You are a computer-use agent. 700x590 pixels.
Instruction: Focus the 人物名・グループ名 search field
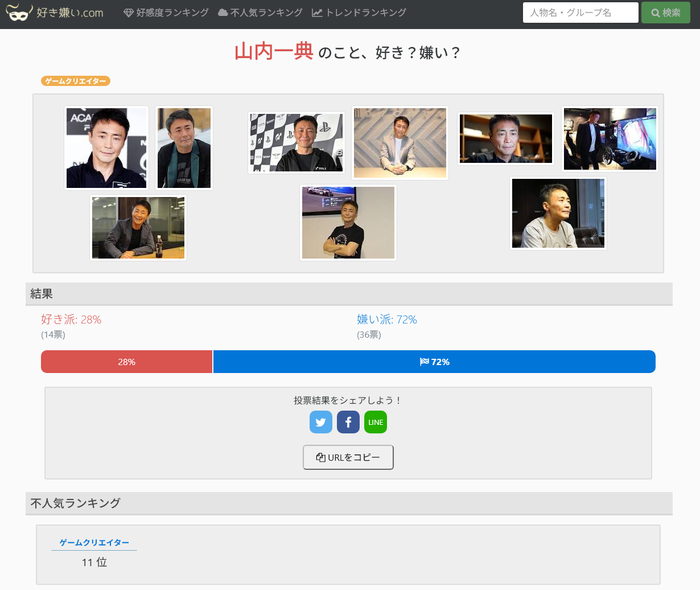[580, 13]
